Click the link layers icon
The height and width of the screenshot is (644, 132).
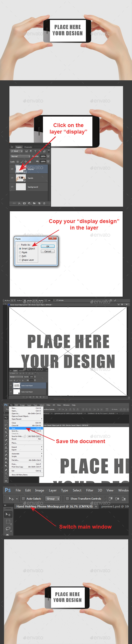click(x=14, y=203)
